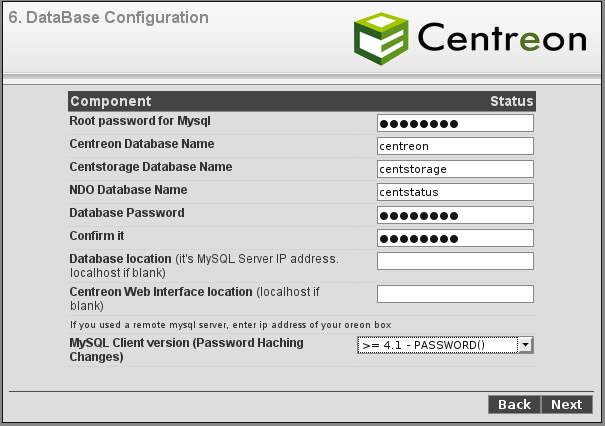Click the 'Root password for Mysql' label

click(x=140, y=121)
